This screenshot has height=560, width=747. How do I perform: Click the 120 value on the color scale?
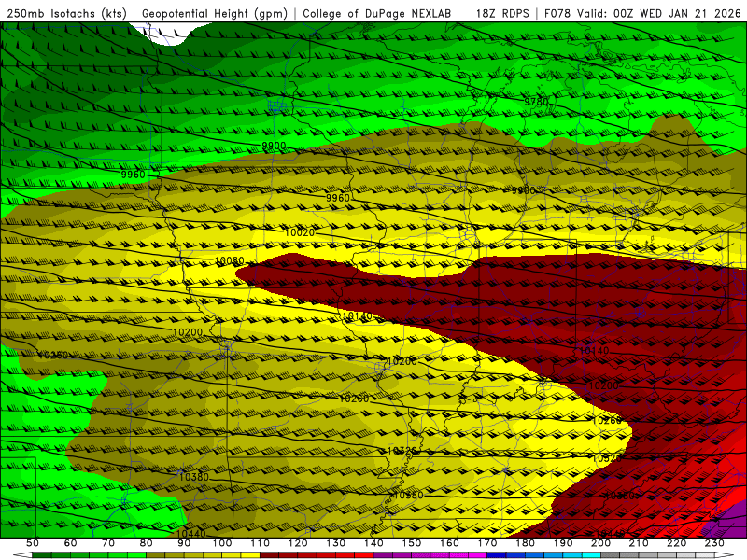point(298,543)
